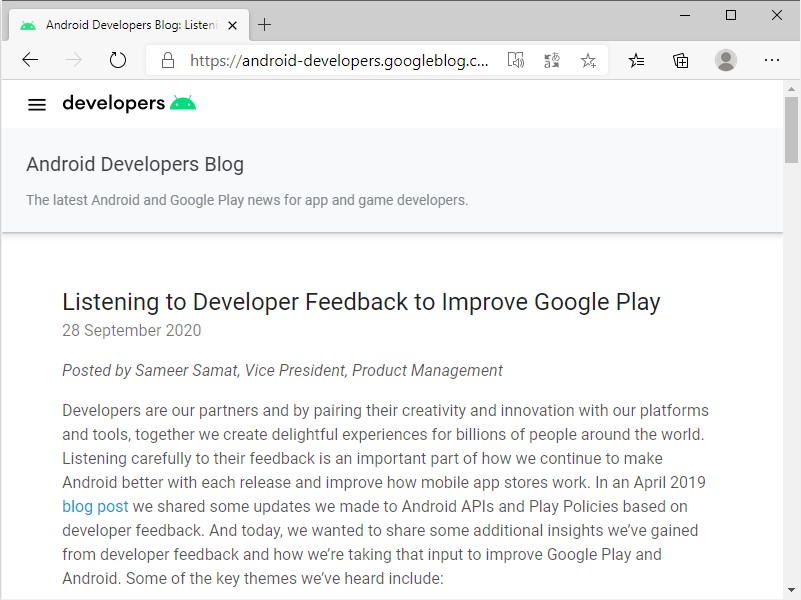Open the blog's hamburger navigation menu
Viewport: 801px width, 600px height.
37,104
